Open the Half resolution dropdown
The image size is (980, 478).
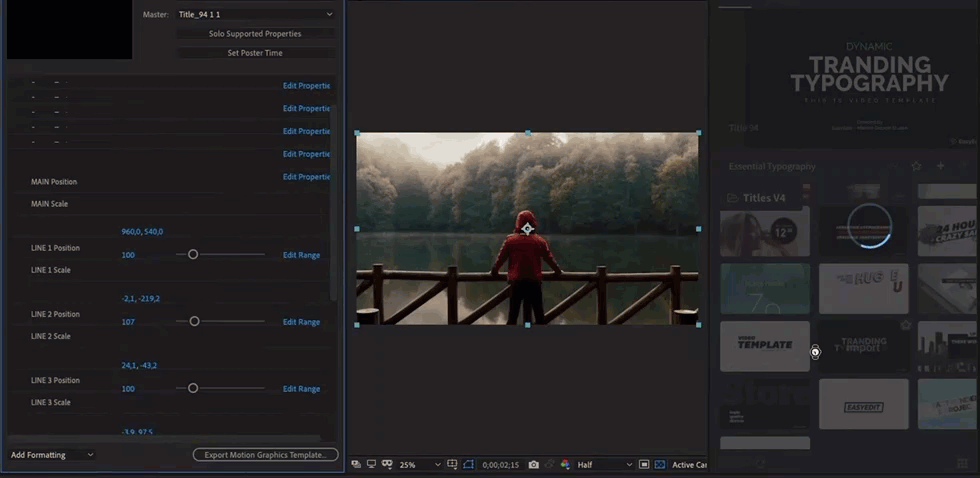click(604, 465)
